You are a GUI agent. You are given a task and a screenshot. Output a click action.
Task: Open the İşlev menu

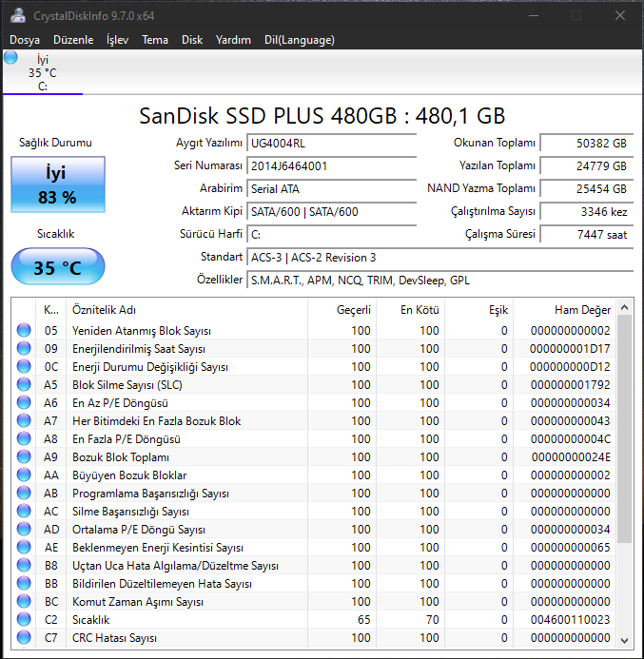[117, 40]
